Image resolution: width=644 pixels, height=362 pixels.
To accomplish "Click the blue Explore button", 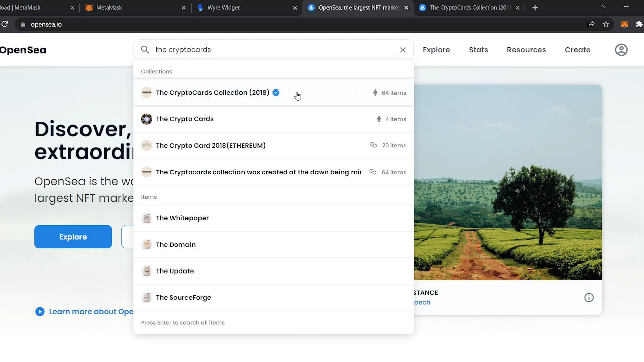I will 73,237.
